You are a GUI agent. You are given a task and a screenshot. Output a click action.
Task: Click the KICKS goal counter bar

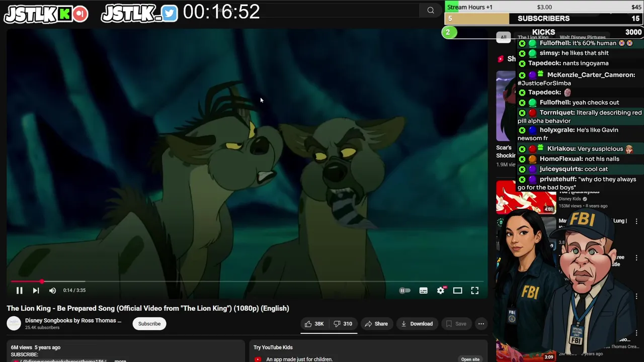[x=543, y=32]
